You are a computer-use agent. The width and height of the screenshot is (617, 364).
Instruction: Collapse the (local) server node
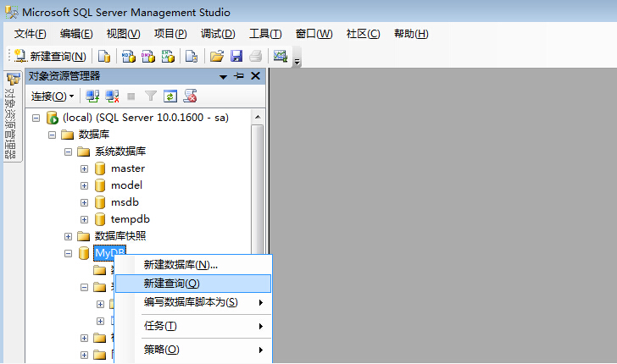click(36, 118)
